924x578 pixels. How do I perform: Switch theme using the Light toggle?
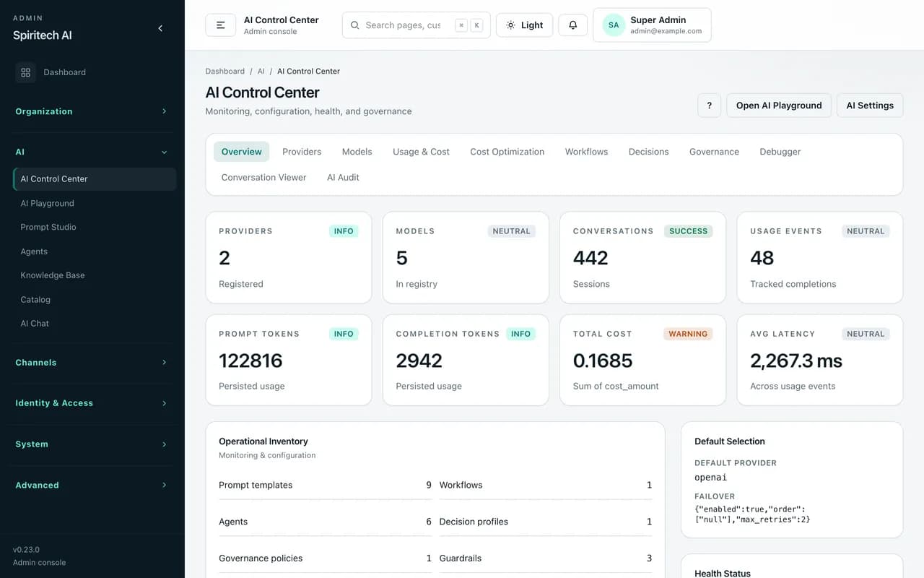(525, 25)
